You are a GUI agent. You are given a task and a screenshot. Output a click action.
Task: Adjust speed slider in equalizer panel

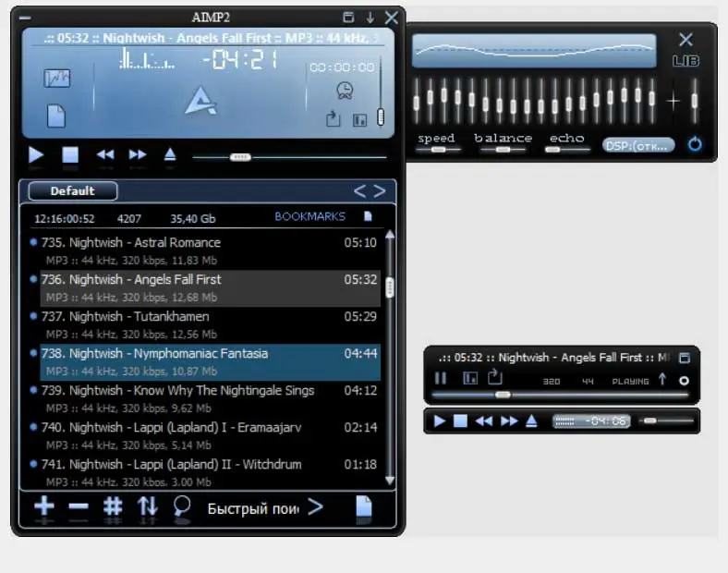coord(438,150)
